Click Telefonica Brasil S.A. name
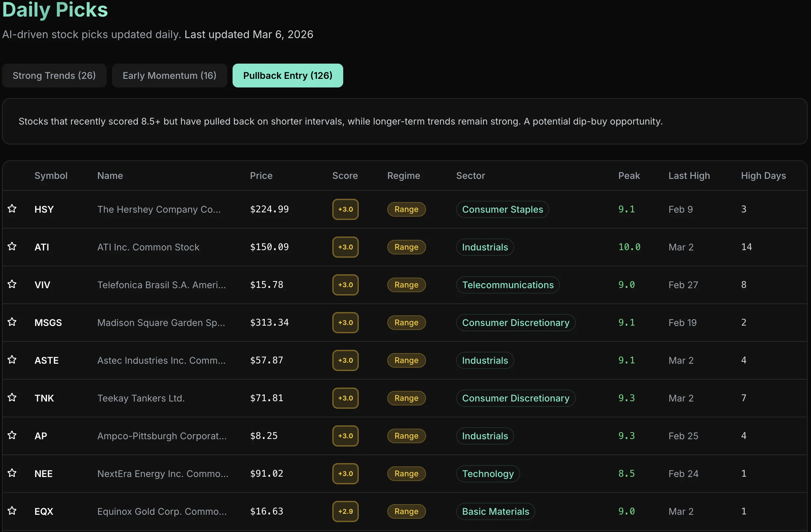Viewport: 811px width, 532px height. pos(162,285)
